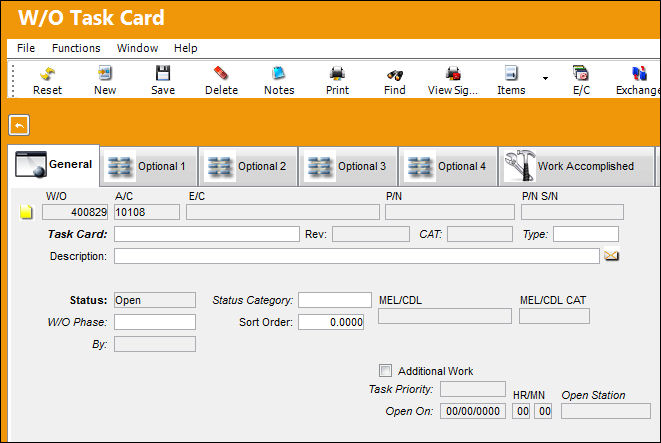Image resolution: width=661 pixels, height=443 pixels.
Task: Open the File menu
Action: pyautogui.click(x=26, y=48)
